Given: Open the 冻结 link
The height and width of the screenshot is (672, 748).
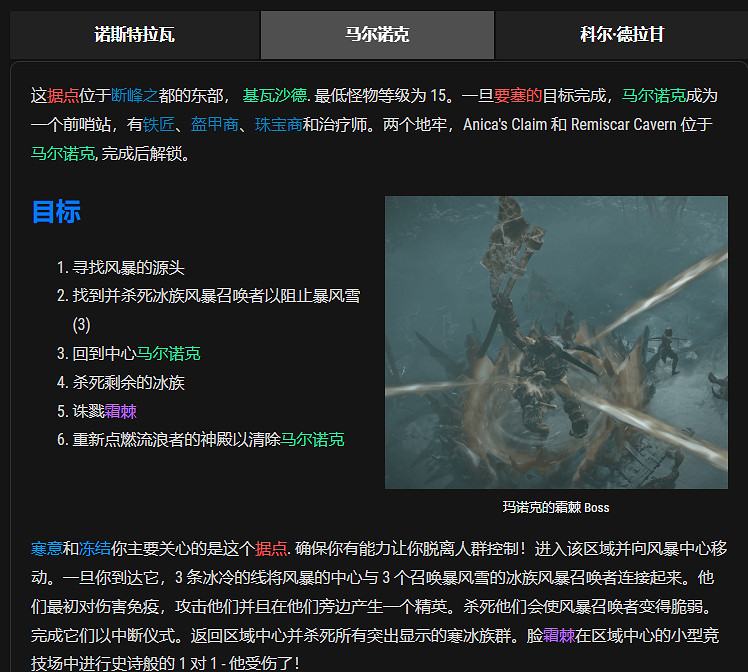Looking at the screenshot, I should (x=95, y=549).
